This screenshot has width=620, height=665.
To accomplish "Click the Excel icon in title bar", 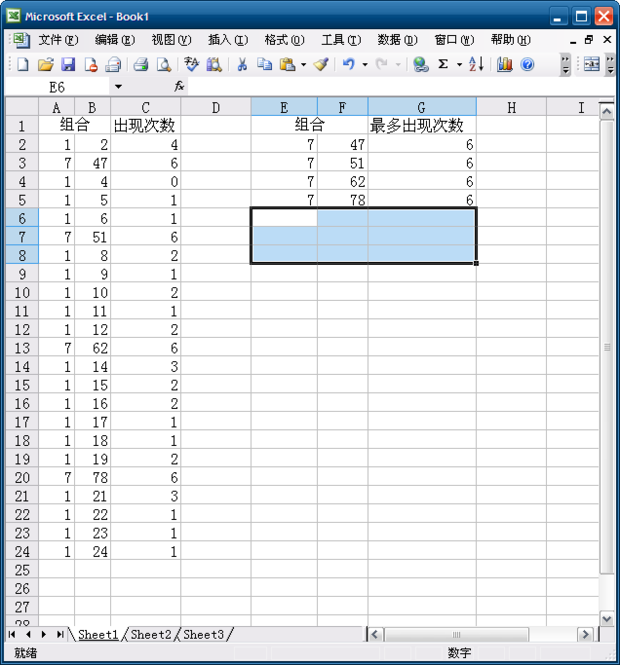I will 14,16.
